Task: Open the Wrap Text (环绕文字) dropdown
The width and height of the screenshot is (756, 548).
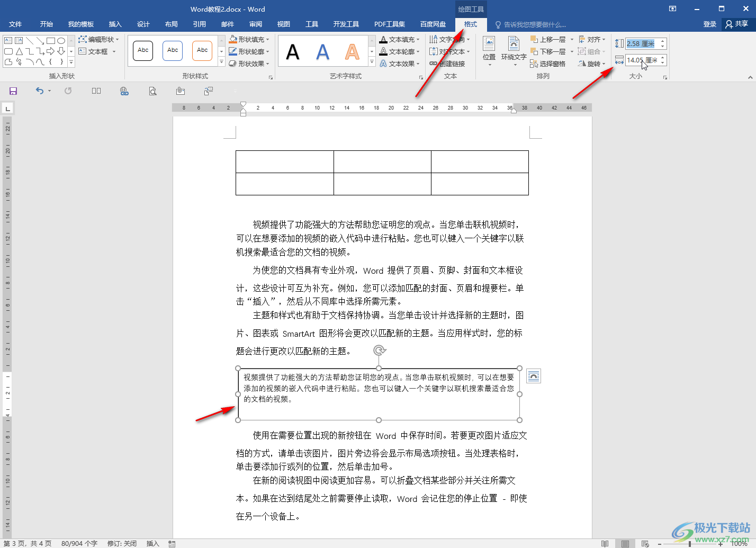Action: click(x=514, y=51)
